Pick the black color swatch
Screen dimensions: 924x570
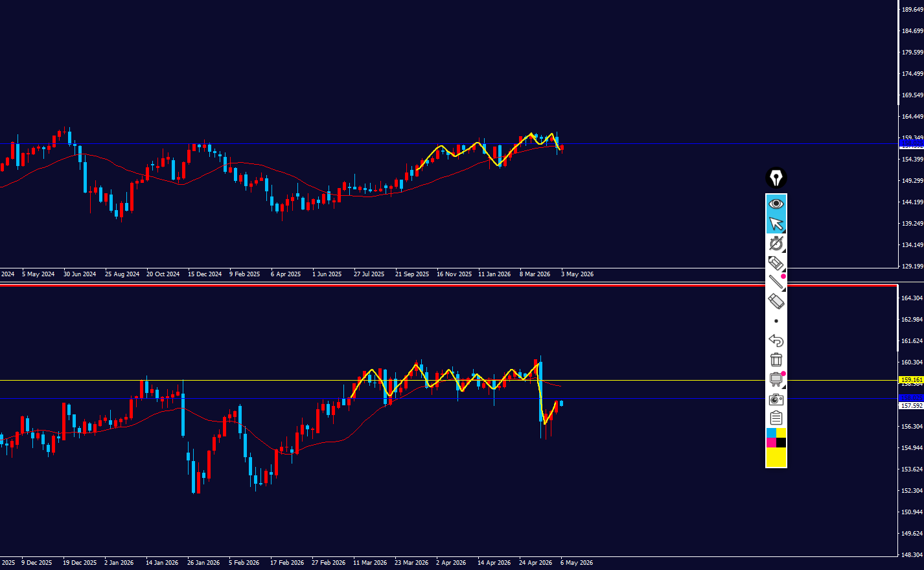coord(781,442)
